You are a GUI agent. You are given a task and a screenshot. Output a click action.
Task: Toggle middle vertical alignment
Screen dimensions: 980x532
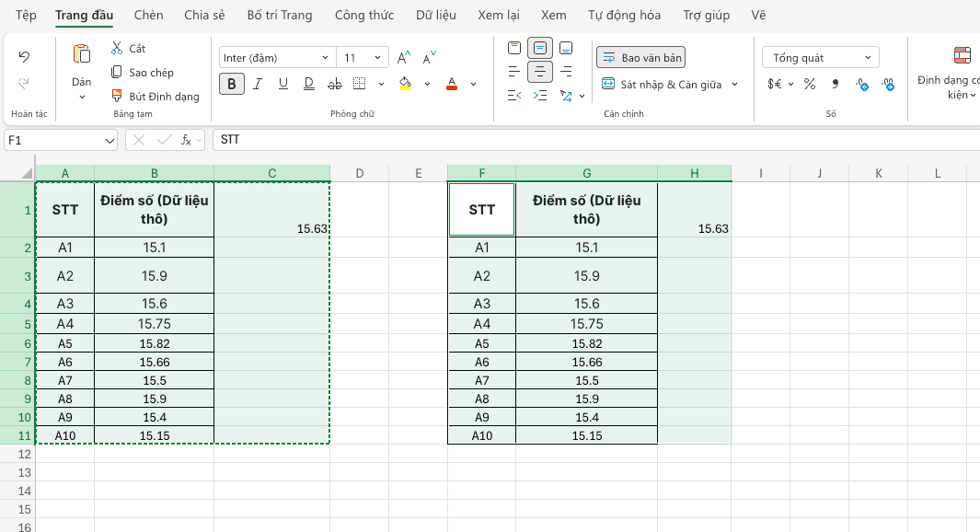click(x=540, y=48)
